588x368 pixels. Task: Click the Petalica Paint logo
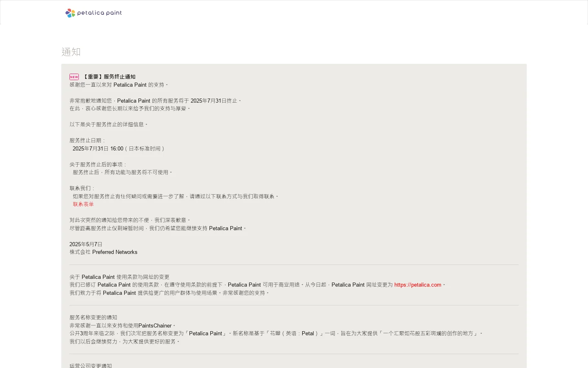94,13
